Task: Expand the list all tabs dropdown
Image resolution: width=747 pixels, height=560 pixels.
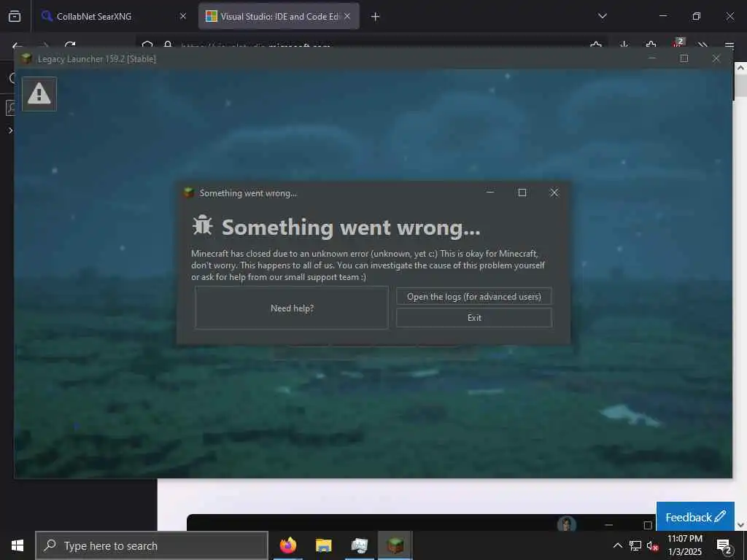Action: (602, 16)
